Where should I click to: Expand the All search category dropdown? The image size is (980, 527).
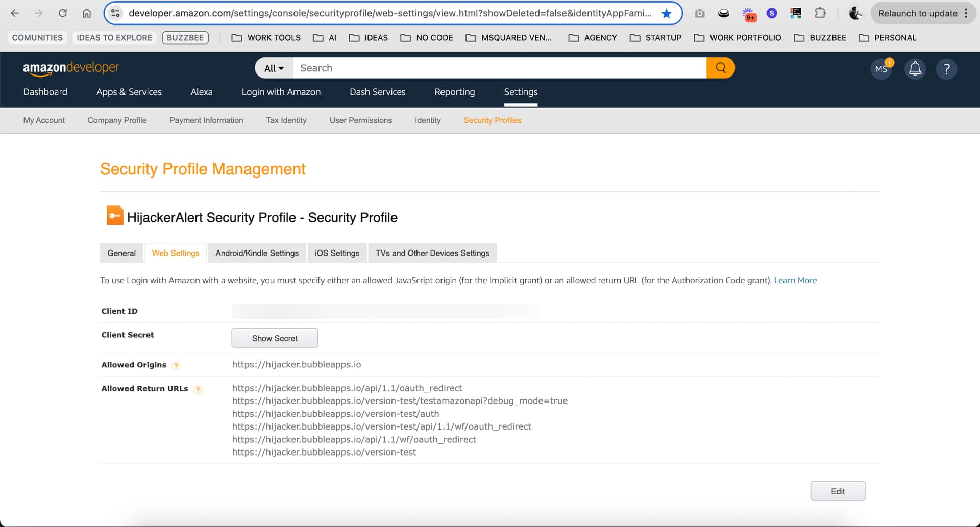coord(274,68)
